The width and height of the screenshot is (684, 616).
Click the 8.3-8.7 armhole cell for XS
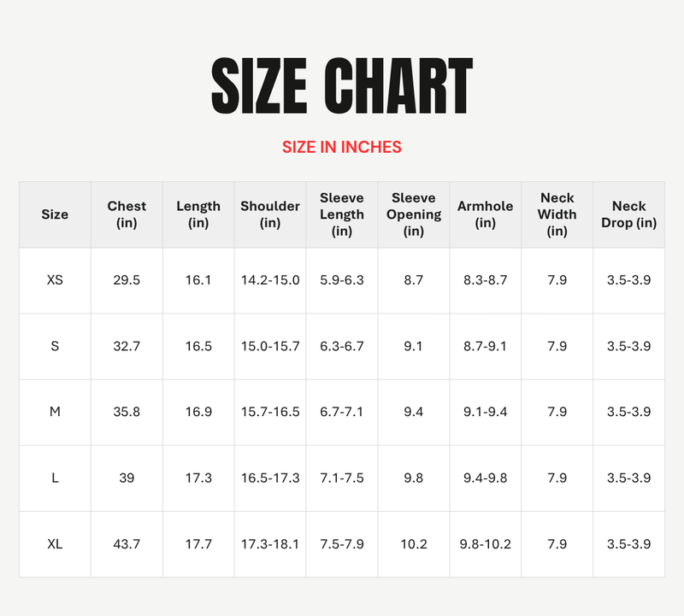(x=486, y=280)
